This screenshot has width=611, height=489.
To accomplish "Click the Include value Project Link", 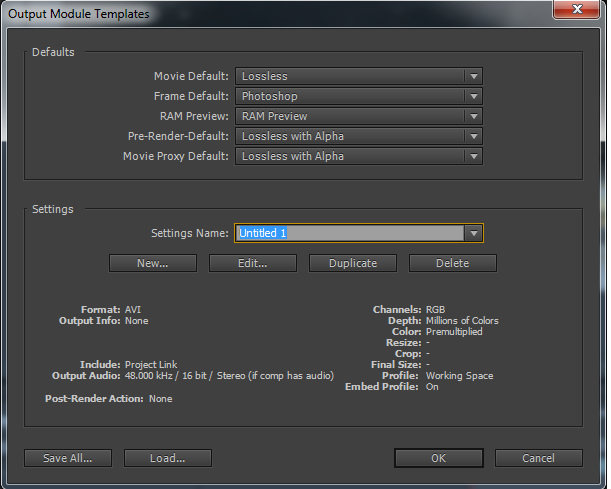I will tap(151, 365).
